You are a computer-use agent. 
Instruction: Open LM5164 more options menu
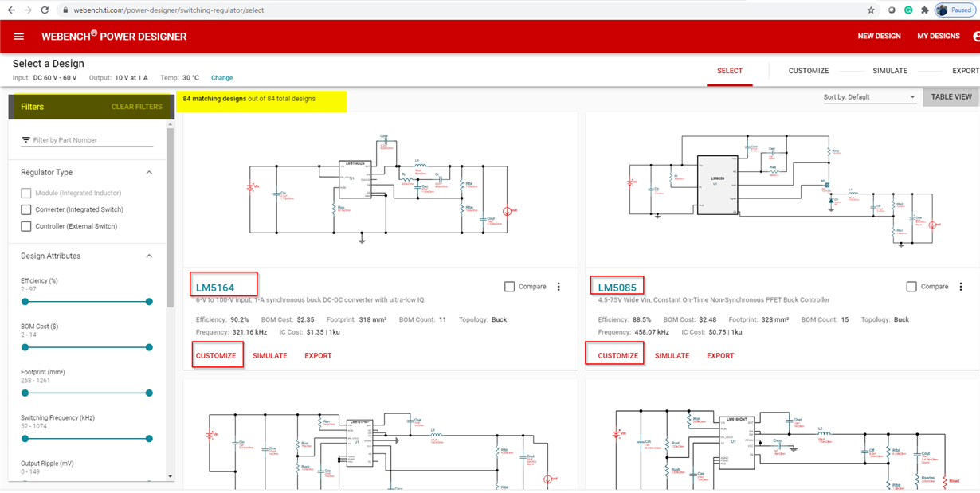click(559, 287)
